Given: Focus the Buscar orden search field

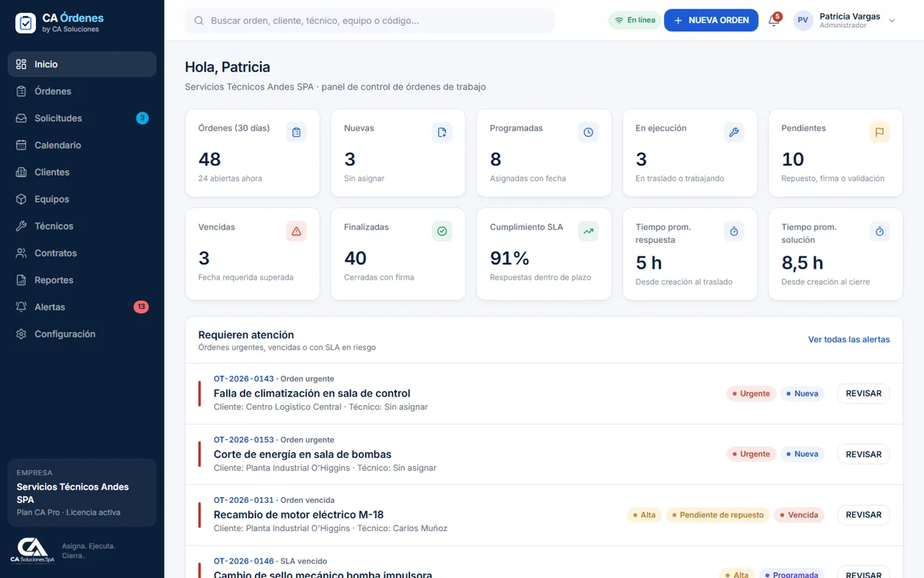Looking at the screenshot, I should point(370,21).
